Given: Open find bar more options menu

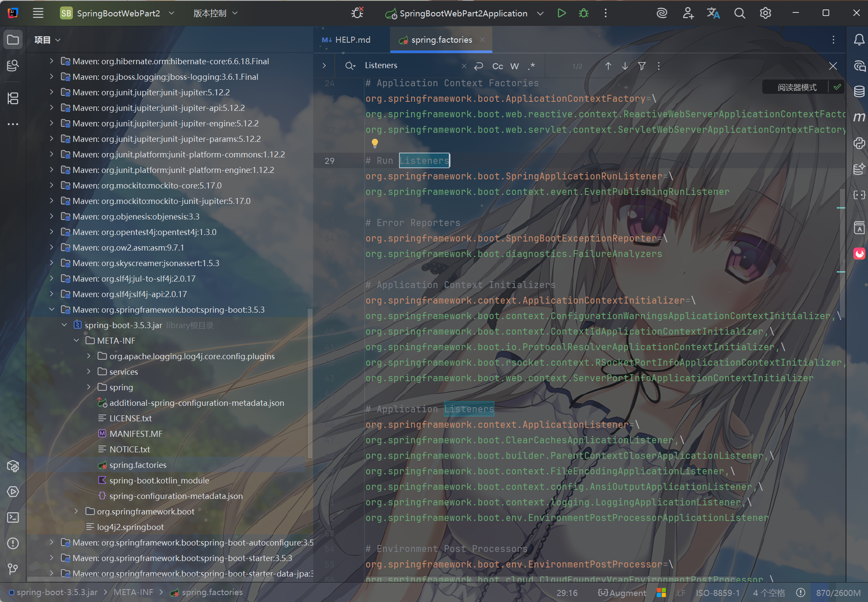Looking at the screenshot, I should [x=658, y=66].
